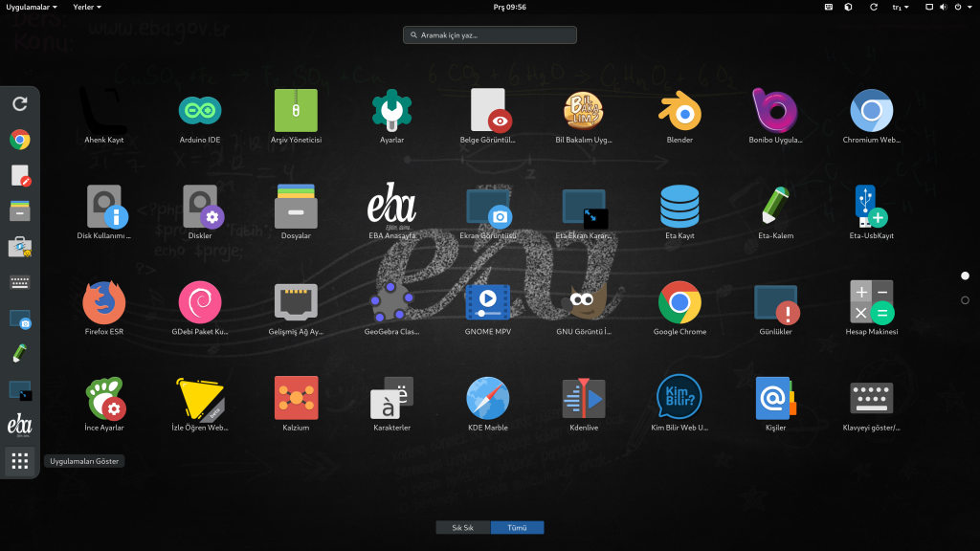Launch the İzle Öğren Web app
This screenshot has height=551, width=980.
(x=200, y=405)
